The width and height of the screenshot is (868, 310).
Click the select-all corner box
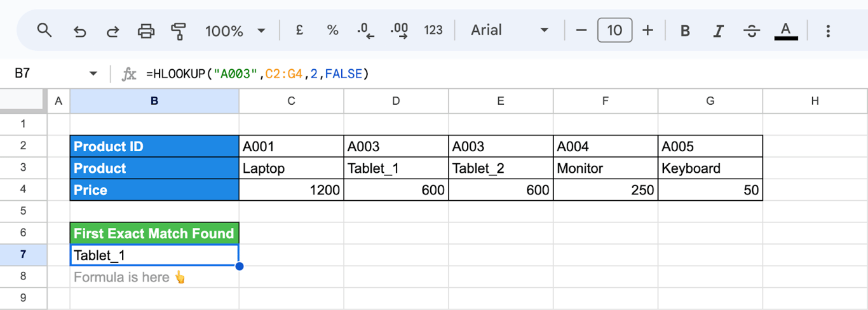pyautogui.click(x=23, y=100)
